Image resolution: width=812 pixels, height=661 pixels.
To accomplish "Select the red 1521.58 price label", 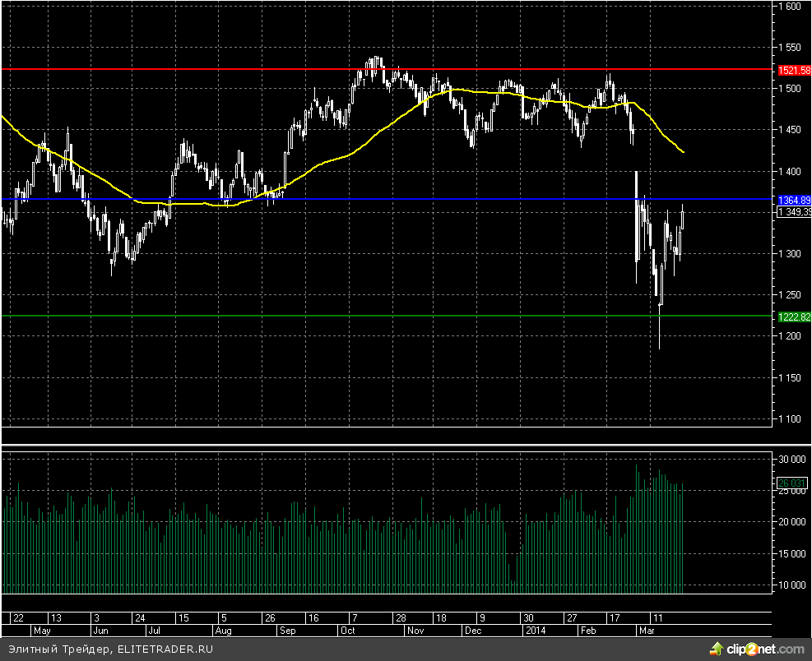I will pos(793,71).
